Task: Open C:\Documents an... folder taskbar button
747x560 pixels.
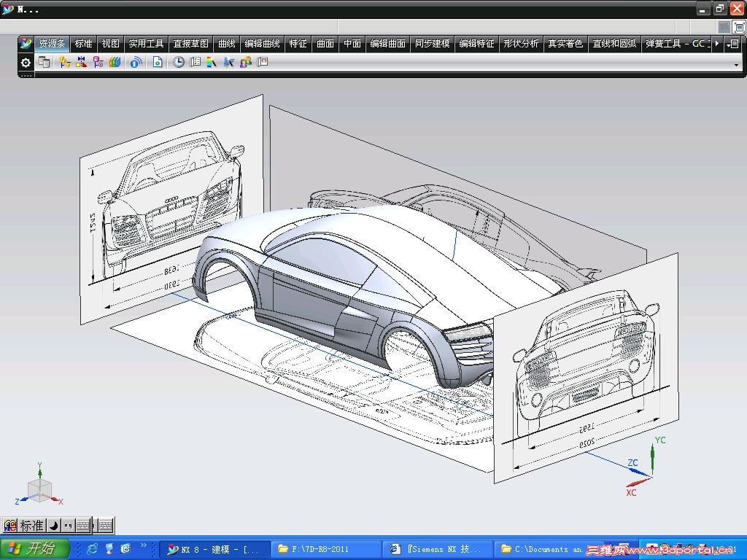Action: point(543,550)
